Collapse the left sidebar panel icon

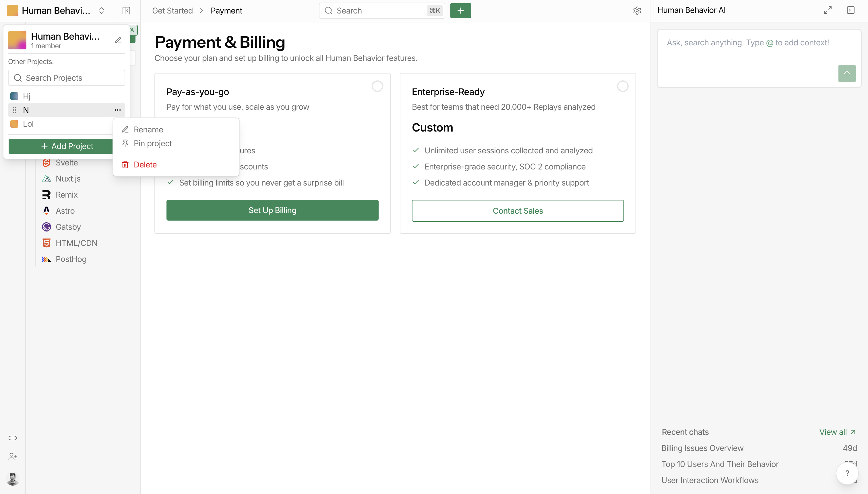point(126,11)
